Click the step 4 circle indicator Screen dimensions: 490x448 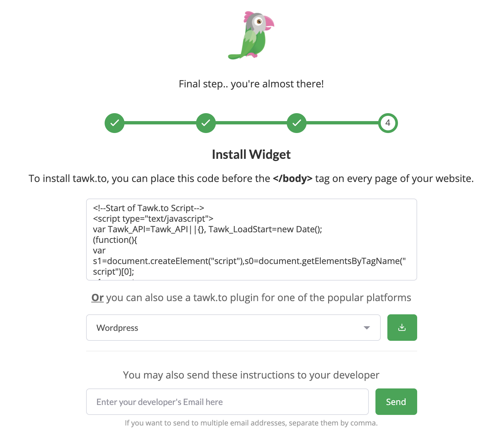pyautogui.click(x=388, y=123)
